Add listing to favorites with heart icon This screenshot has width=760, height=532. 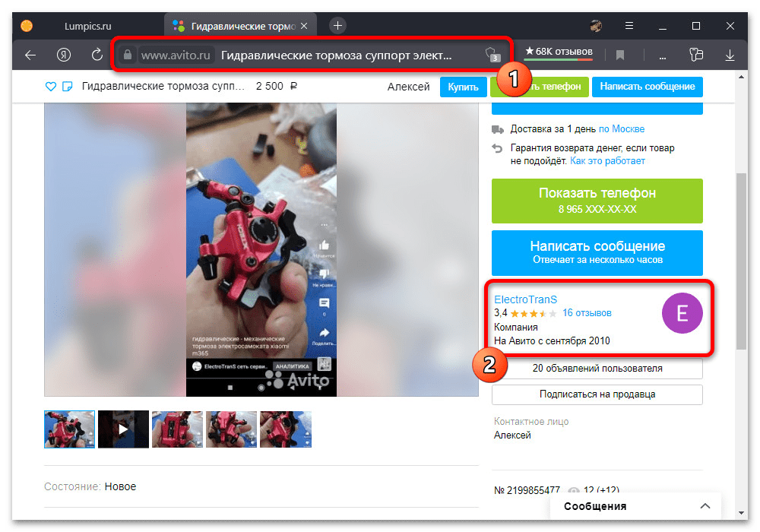[51, 87]
